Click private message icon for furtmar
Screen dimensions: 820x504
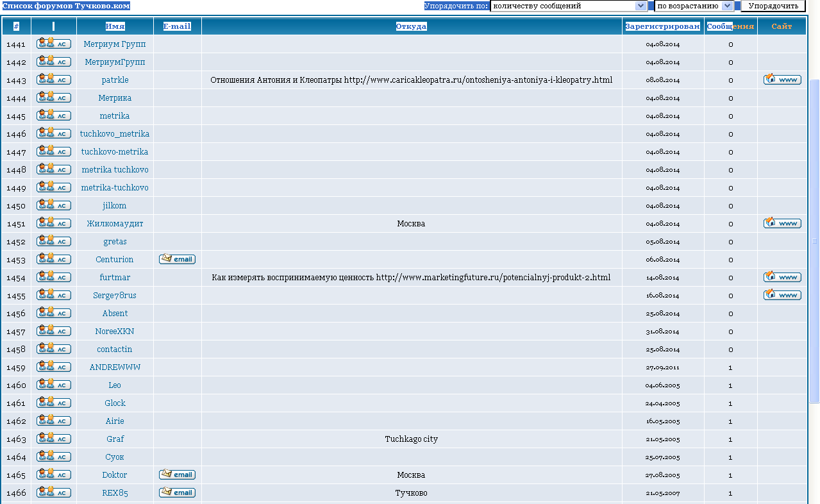pos(54,276)
